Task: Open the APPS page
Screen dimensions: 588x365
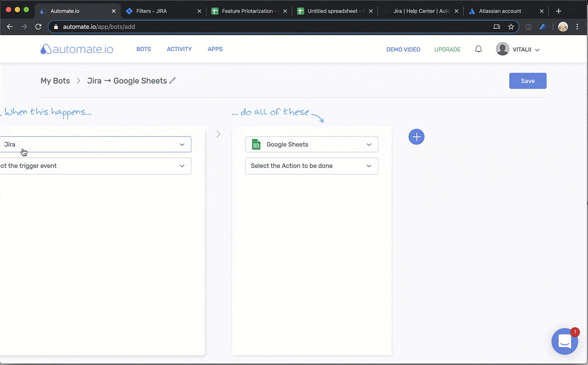Action: tap(215, 49)
